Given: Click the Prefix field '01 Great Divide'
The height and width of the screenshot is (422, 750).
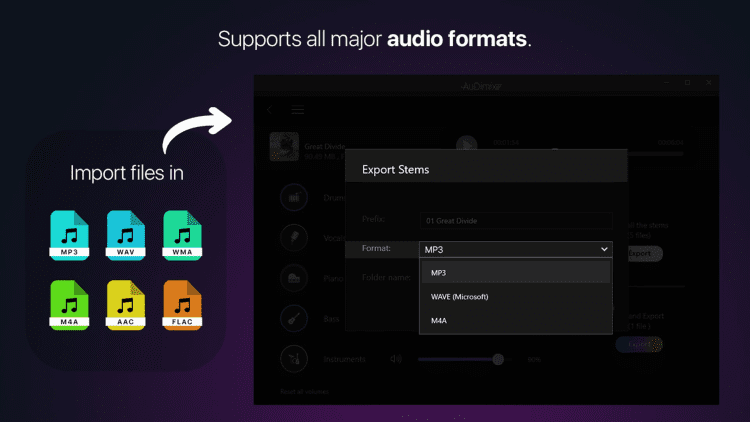Looking at the screenshot, I should pos(516,221).
